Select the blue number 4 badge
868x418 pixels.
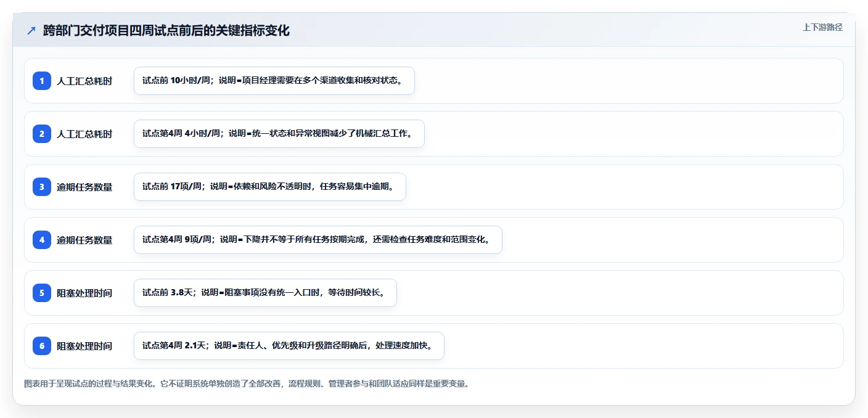point(42,240)
